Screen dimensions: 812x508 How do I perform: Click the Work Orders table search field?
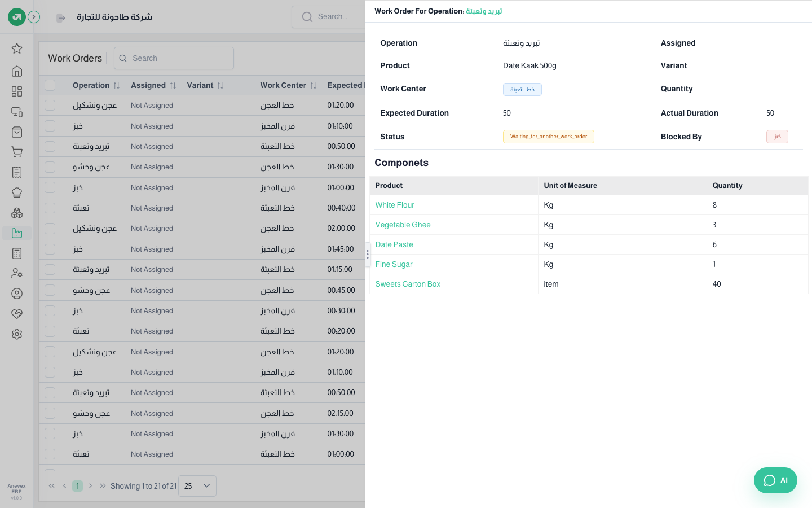pos(174,58)
